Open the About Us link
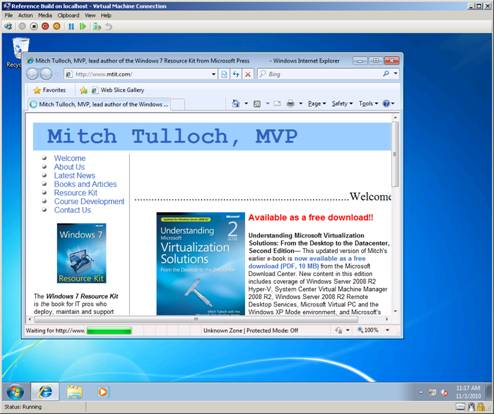The image size is (494, 414). click(x=69, y=167)
